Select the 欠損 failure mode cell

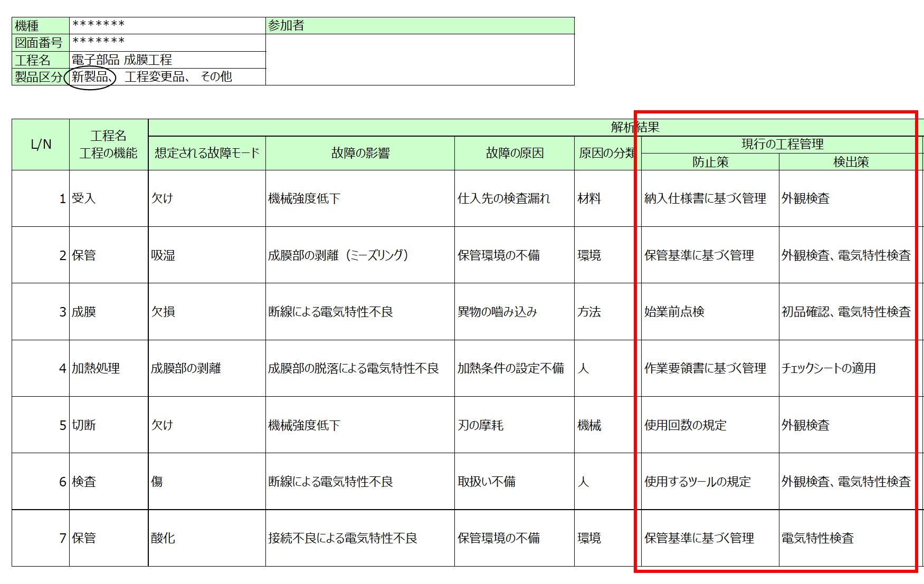pyautogui.click(x=207, y=312)
